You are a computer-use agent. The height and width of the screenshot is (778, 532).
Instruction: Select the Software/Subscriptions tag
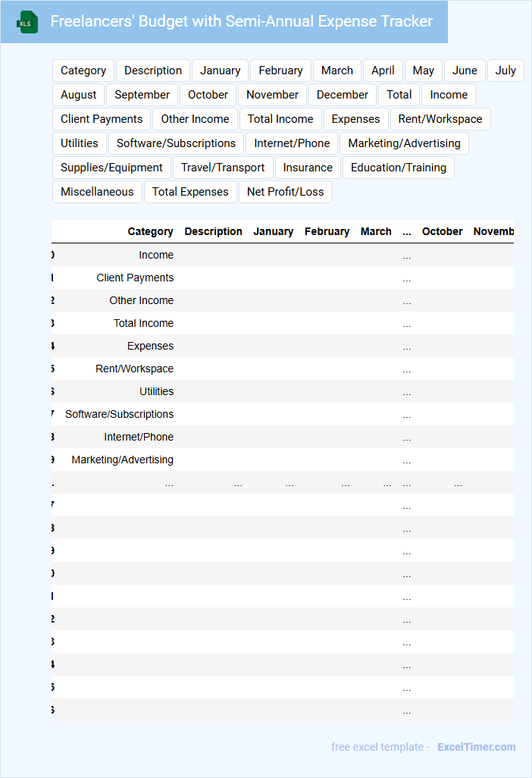176,143
